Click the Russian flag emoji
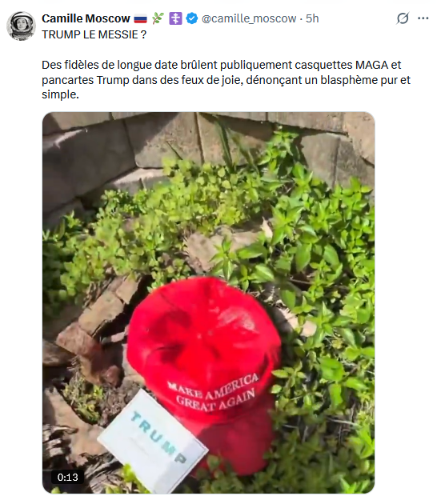 click(x=141, y=18)
